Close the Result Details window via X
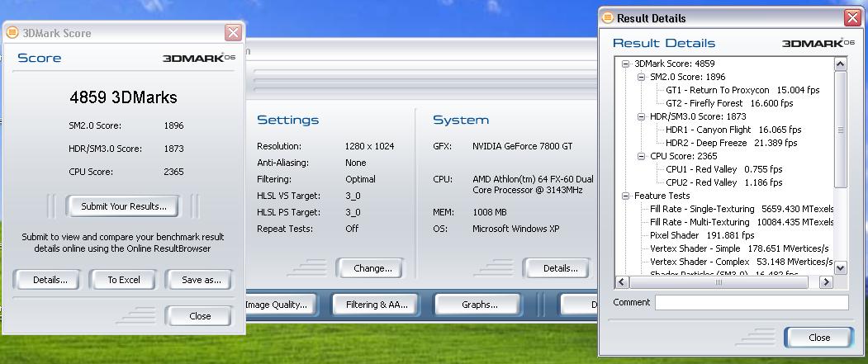This screenshot has height=364, width=868. click(x=852, y=17)
